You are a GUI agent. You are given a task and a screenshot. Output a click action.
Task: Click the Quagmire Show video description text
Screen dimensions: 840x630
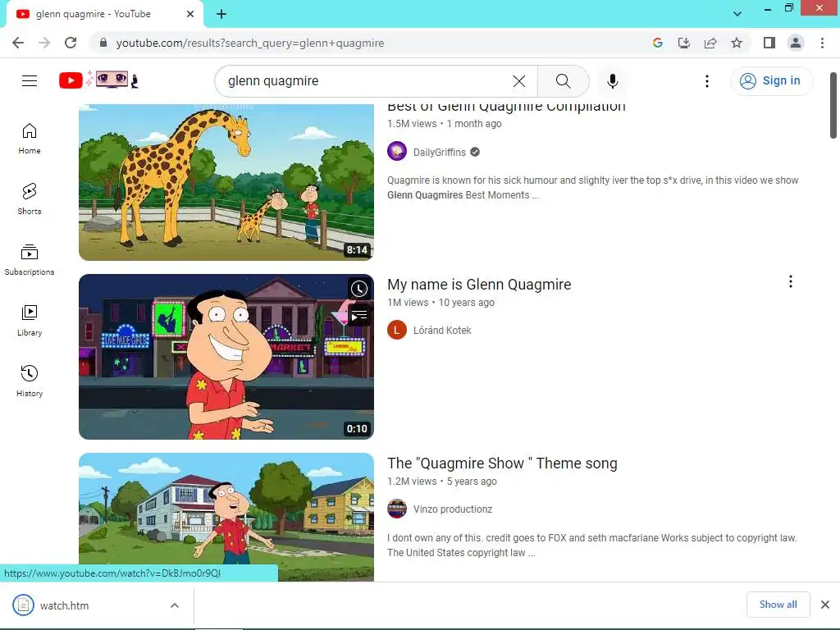point(592,546)
